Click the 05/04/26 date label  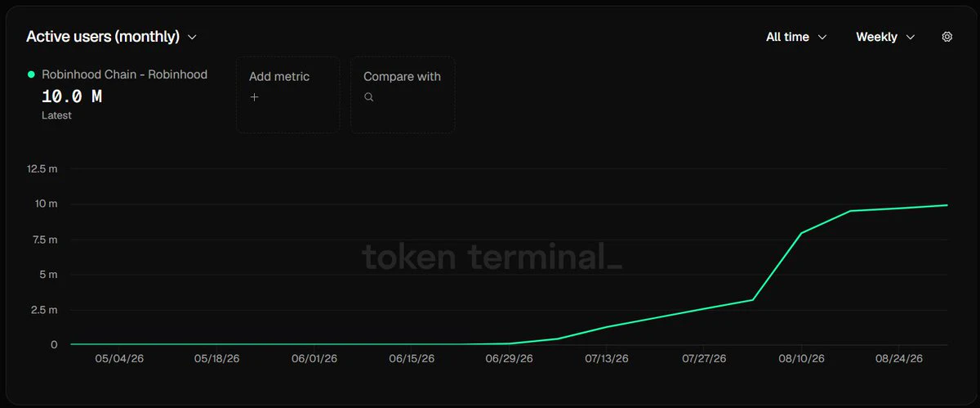(119, 359)
